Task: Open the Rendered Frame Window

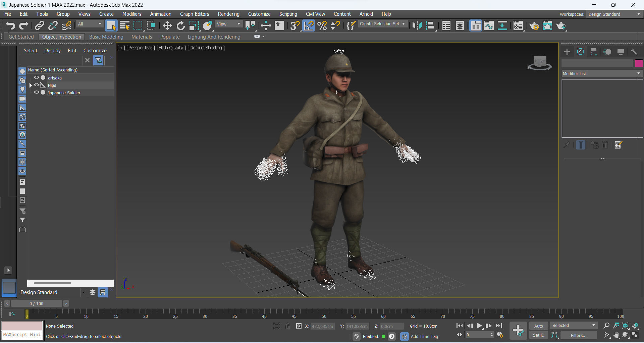Action: 547,25
